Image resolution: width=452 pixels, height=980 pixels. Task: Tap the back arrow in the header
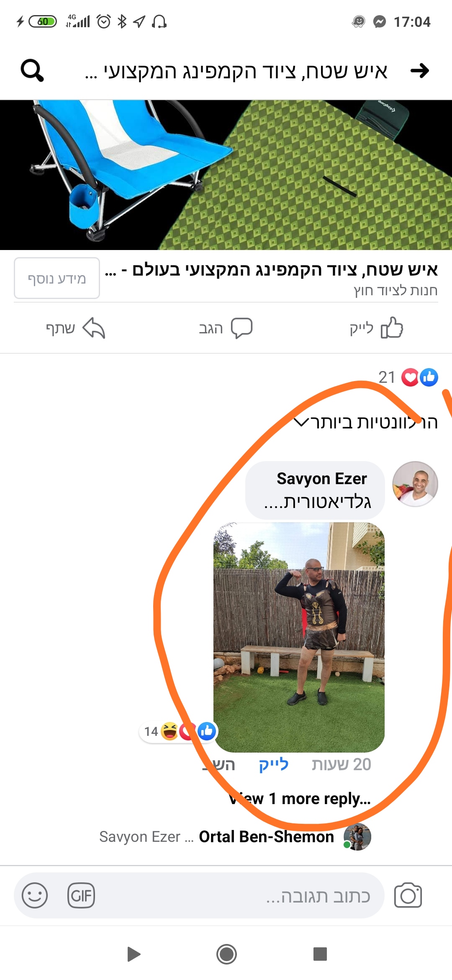[420, 70]
